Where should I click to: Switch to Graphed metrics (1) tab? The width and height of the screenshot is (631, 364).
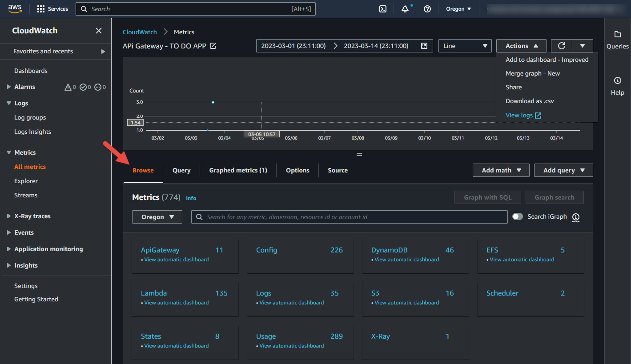(238, 170)
